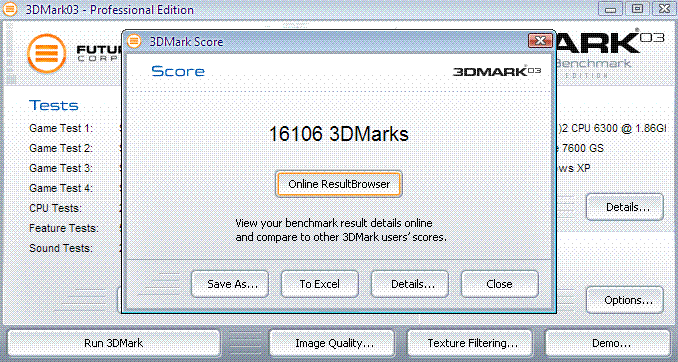Export results with To Excel button
The image size is (678, 362).
click(x=320, y=284)
